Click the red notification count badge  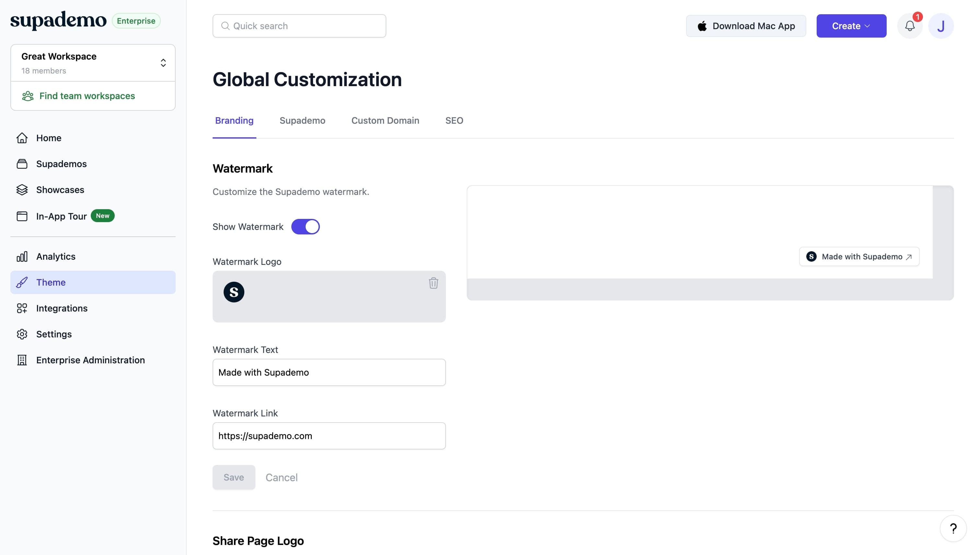click(x=917, y=17)
